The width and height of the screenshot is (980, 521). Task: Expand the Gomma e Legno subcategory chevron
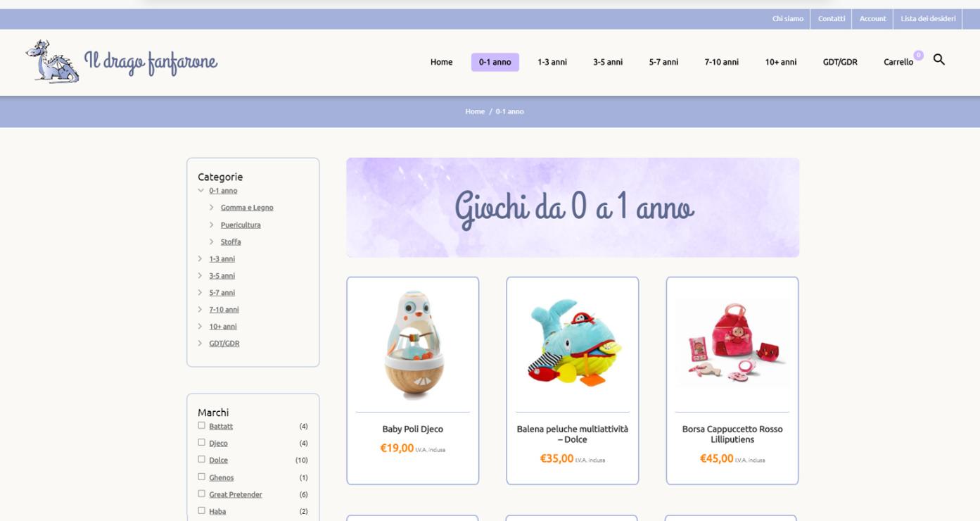212,207
